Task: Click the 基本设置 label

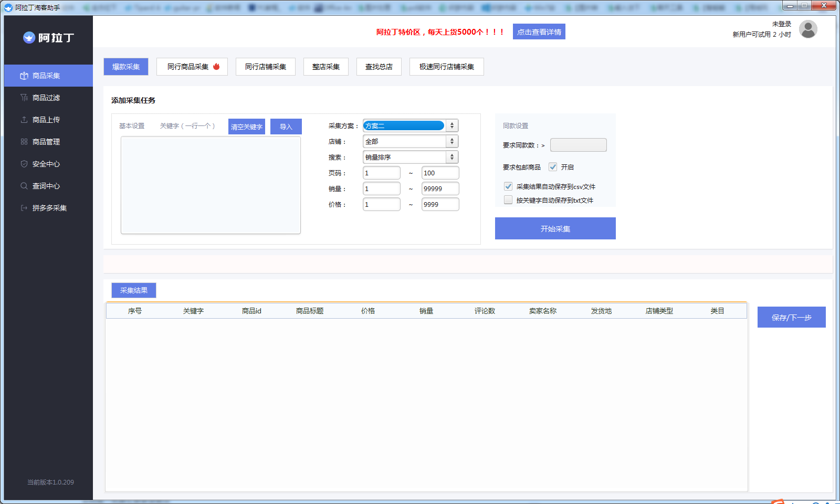Action: (x=132, y=126)
